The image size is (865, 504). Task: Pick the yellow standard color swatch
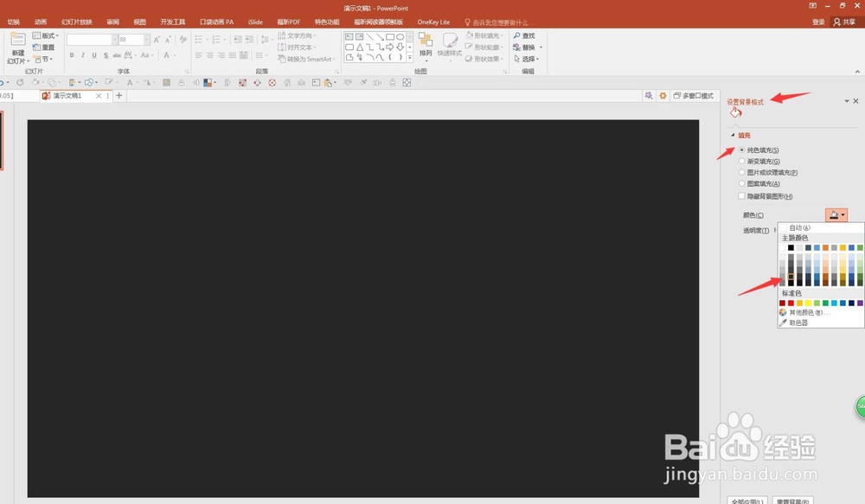click(x=808, y=303)
